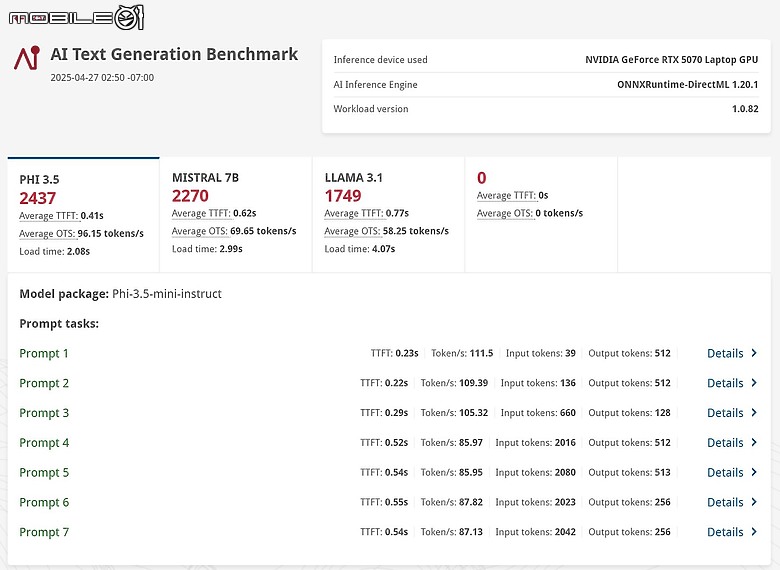Select the empty tab scoring 0
The width and height of the screenshot is (780, 570).
pyautogui.click(x=541, y=215)
